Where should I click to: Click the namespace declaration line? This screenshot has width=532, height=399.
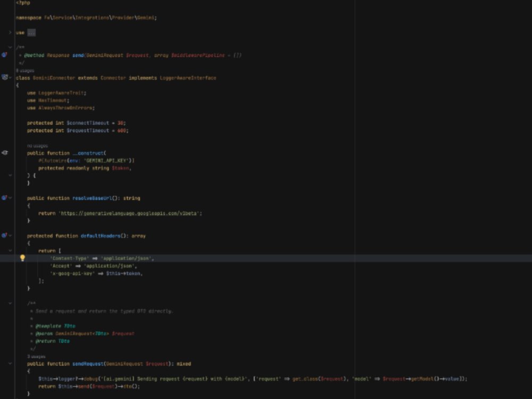86,18
